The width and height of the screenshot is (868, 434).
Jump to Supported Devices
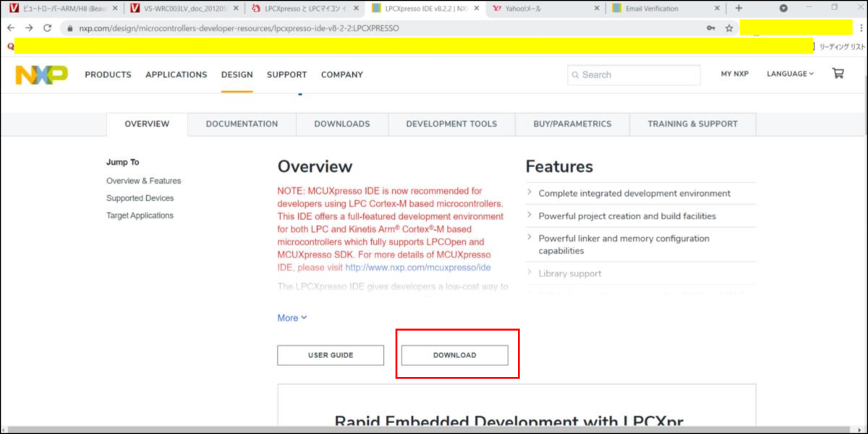tap(140, 198)
